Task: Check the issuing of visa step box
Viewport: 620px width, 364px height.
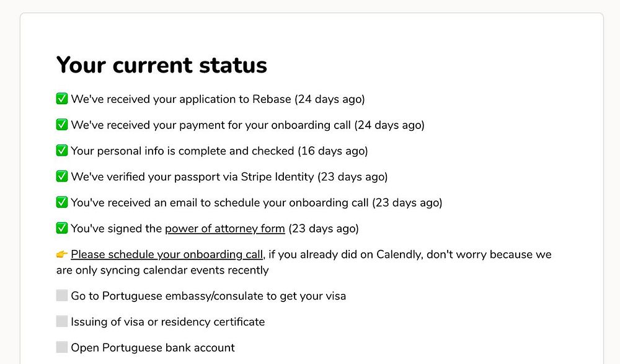Action: (62, 322)
